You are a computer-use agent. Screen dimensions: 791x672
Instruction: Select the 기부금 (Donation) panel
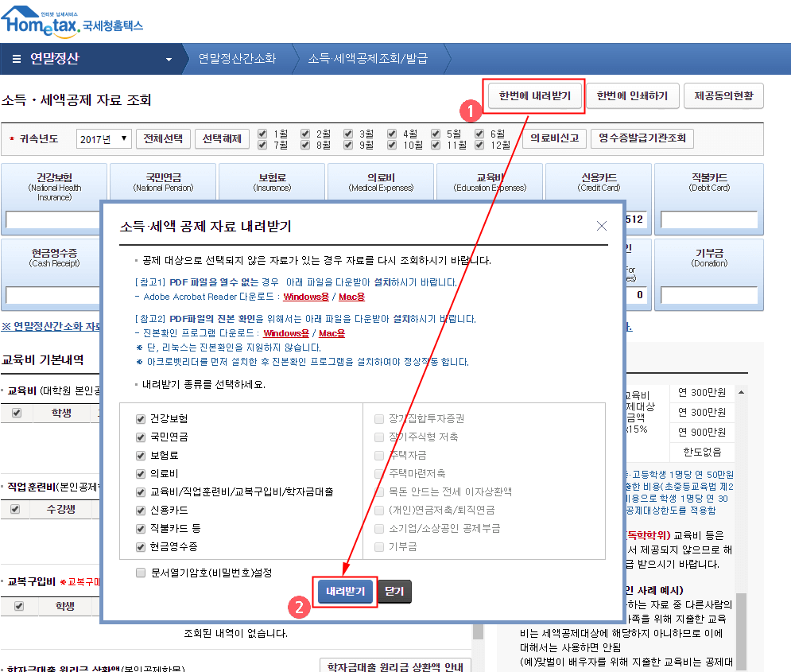coord(708,253)
